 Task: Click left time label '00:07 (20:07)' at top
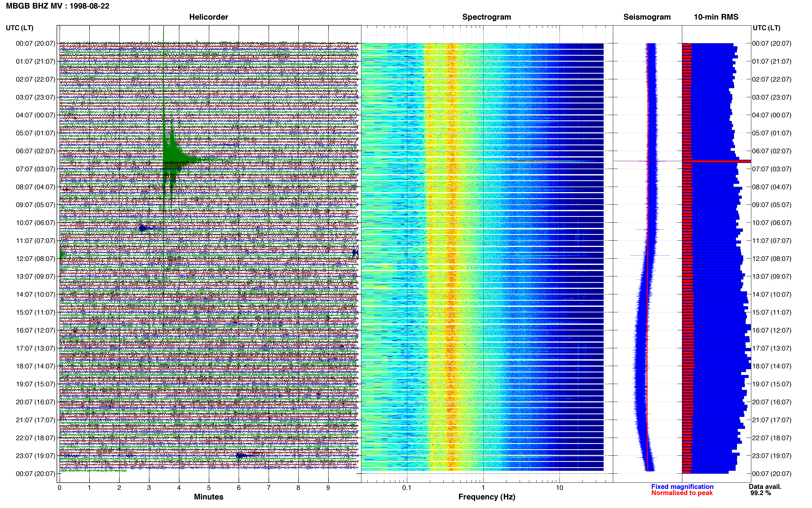(x=36, y=44)
